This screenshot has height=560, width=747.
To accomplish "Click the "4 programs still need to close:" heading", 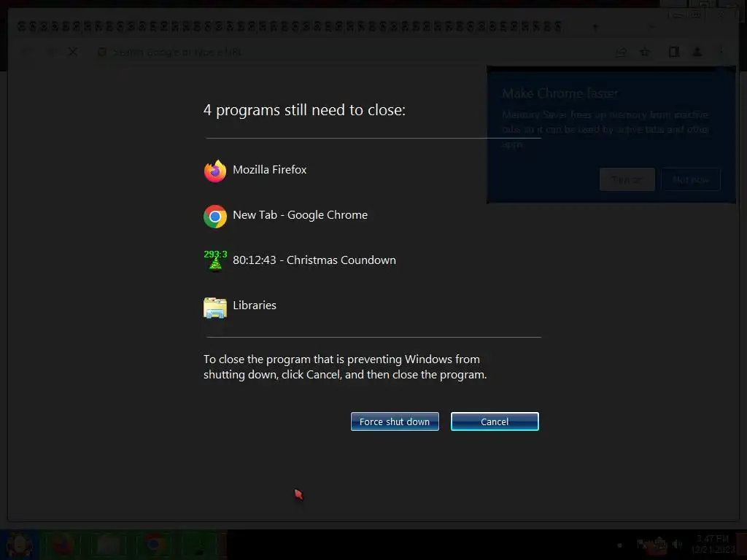I will 304,110.
